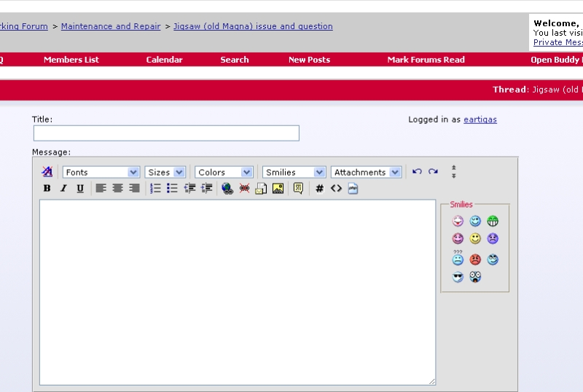Image resolution: width=583 pixels, height=392 pixels.
Task: Wrap selection in HTML tags (<> icon)
Action: [336, 188]
